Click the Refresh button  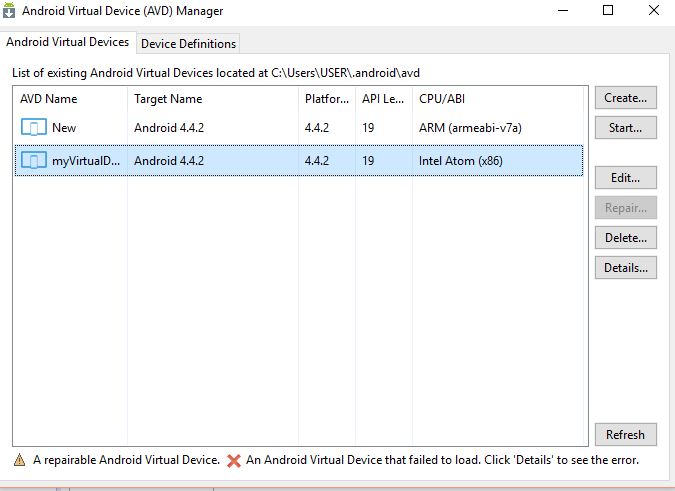[625, 435]
